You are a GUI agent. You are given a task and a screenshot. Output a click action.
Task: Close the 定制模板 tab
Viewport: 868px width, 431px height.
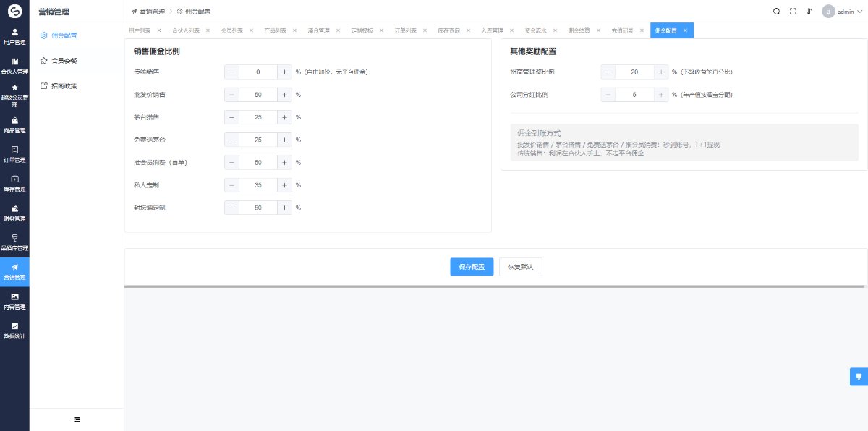point(383,30)
